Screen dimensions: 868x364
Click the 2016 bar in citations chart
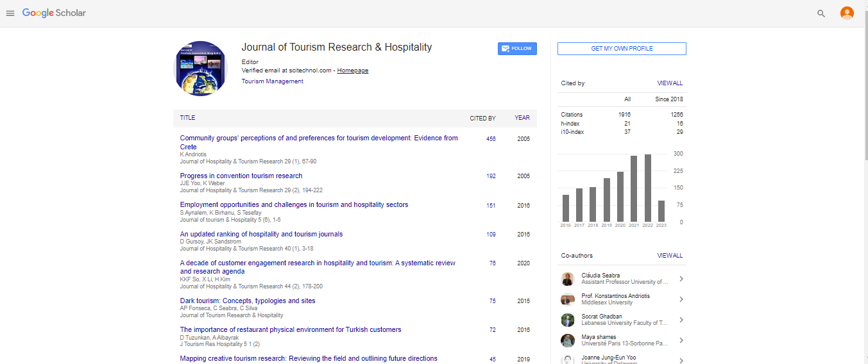(565, 208)
